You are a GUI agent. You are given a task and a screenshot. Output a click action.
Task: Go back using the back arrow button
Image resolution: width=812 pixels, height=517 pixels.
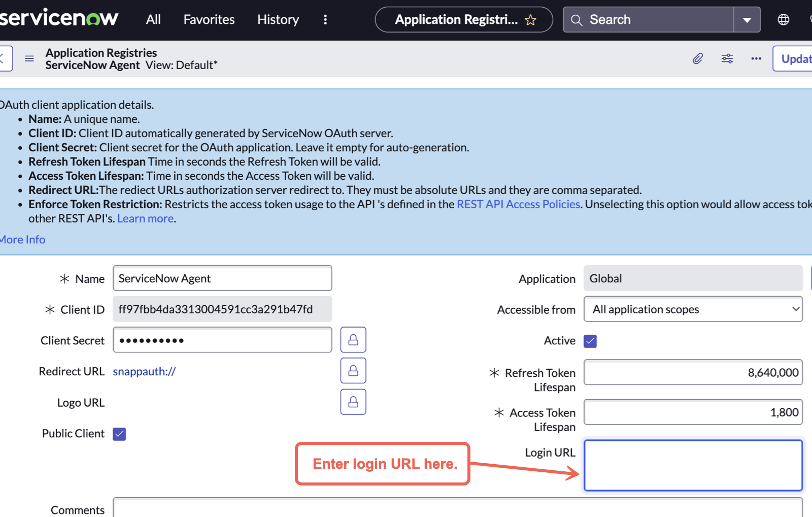(5, 58)
